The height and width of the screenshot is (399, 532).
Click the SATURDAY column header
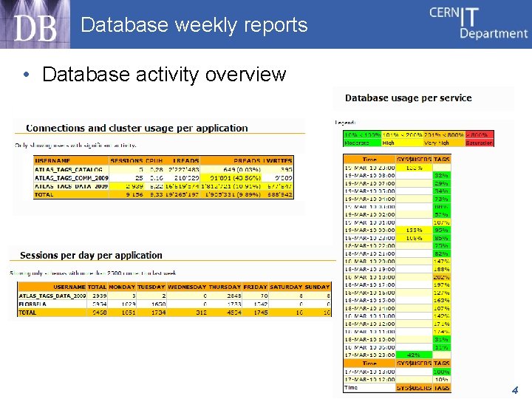[286, 287]
